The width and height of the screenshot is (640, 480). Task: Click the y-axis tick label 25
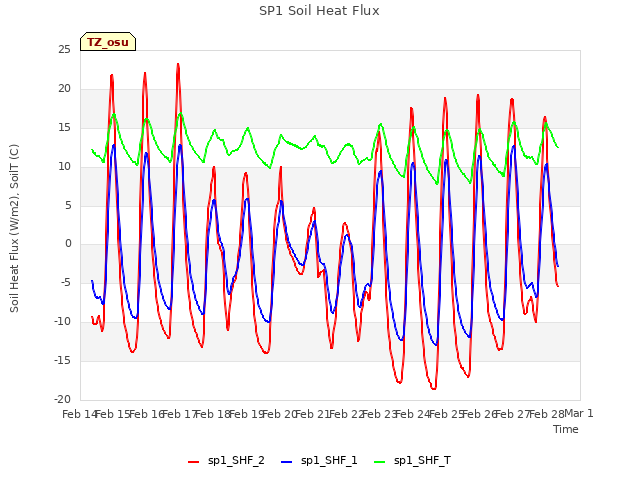[64, 50]
